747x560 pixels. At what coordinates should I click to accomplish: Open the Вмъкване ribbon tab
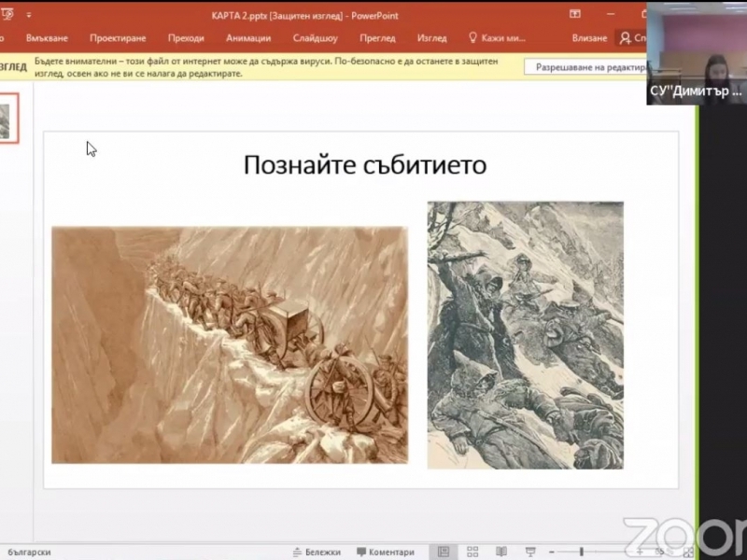[47, 38]
